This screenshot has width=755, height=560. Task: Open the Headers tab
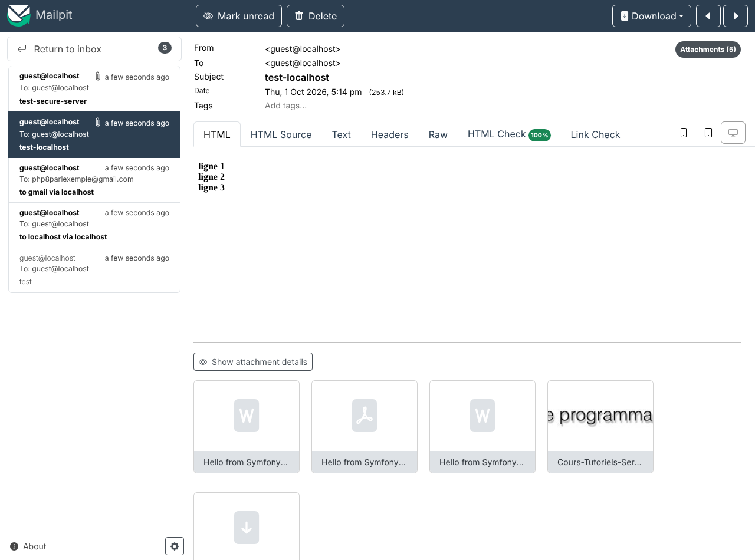(x=389, y=134)
